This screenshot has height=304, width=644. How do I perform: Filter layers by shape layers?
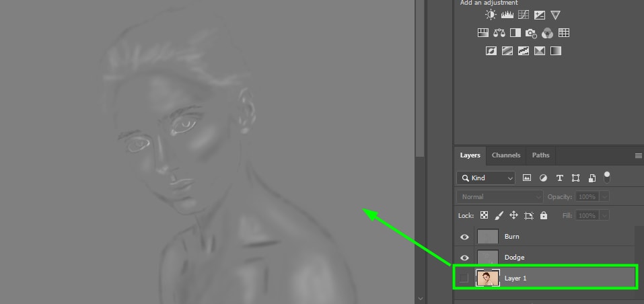(576, 178)
